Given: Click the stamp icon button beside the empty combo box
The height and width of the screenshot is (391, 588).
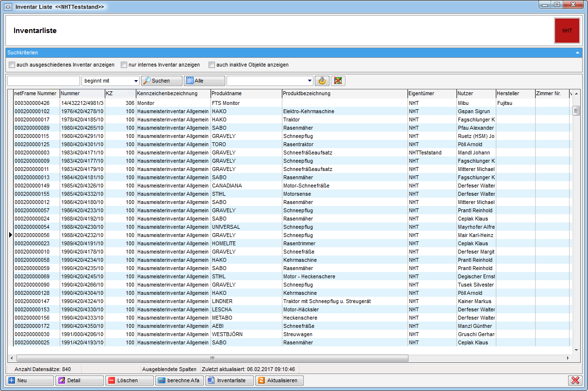Looking at the screenshot, I should 322,81.
